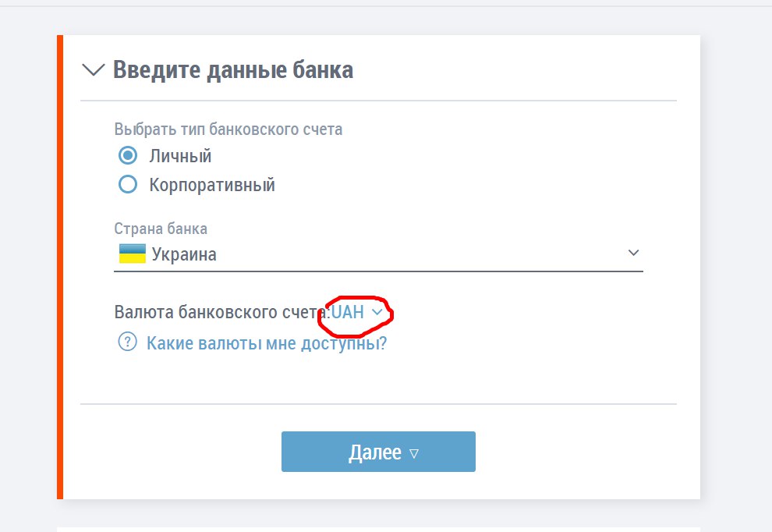Image resolution: width=772 pixels, height=532 pixels.
Task: Click the Страна банка field label
Action: (161, 229)
